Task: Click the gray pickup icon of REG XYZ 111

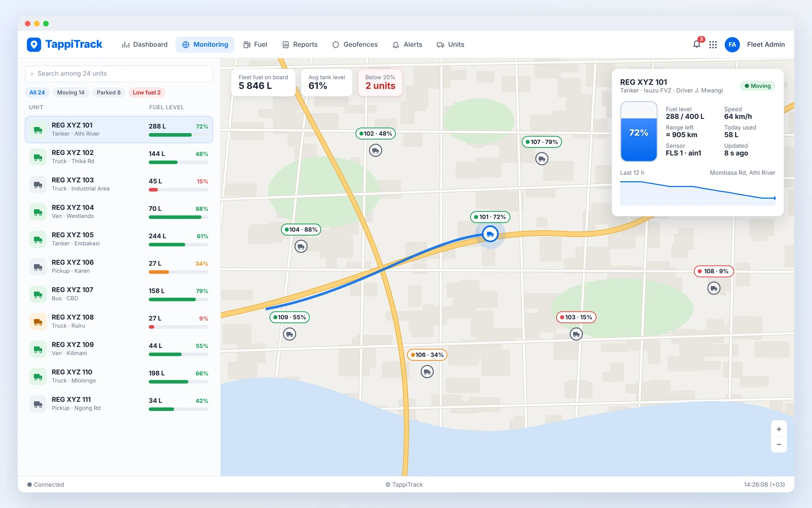Action: tap(38, 404)
